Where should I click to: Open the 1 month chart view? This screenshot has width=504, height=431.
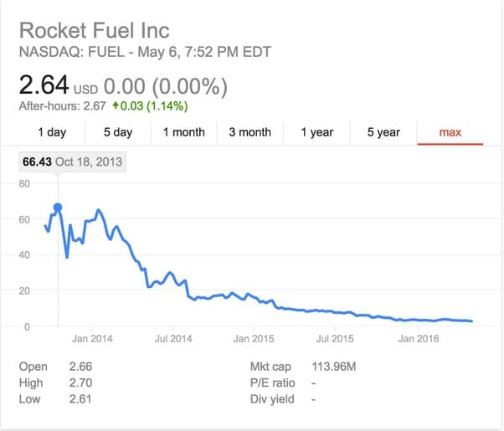(x=184, y=132)
